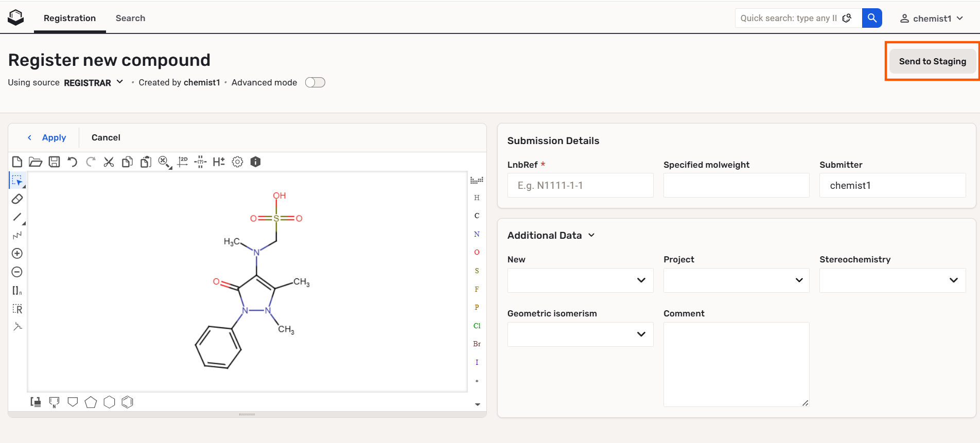The image size is (980, 443).
Task: Select the positive charge plus tool
Action: (17, 254)
